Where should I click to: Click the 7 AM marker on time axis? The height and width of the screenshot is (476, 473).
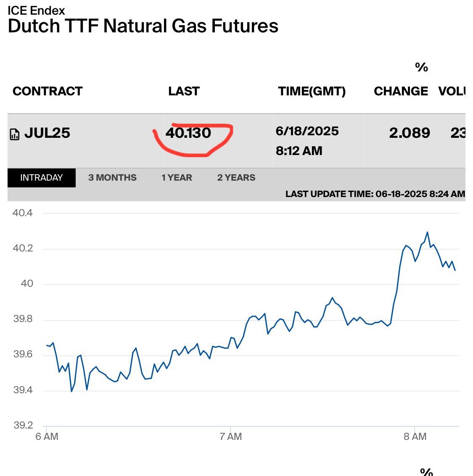point(231,437)
